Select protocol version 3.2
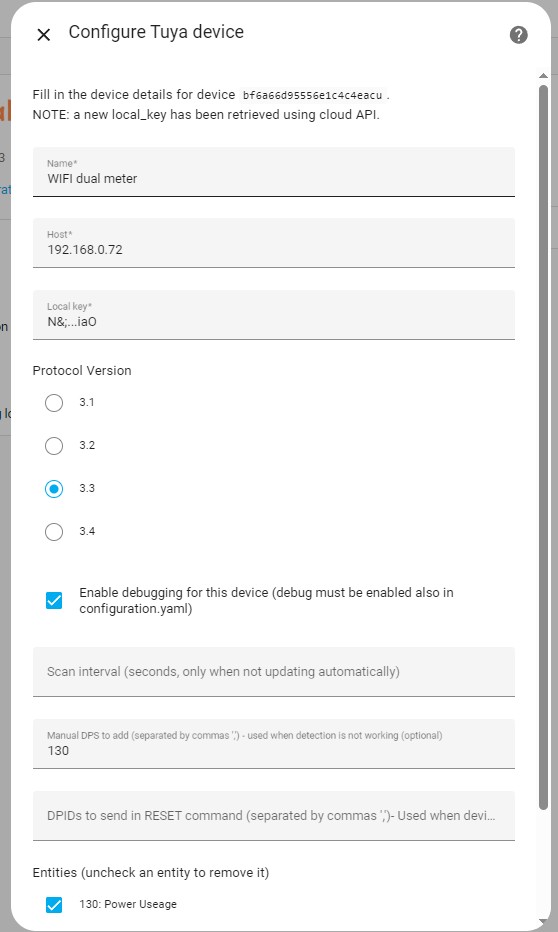The height and width of the screenshot is (932, 558). 54,446
